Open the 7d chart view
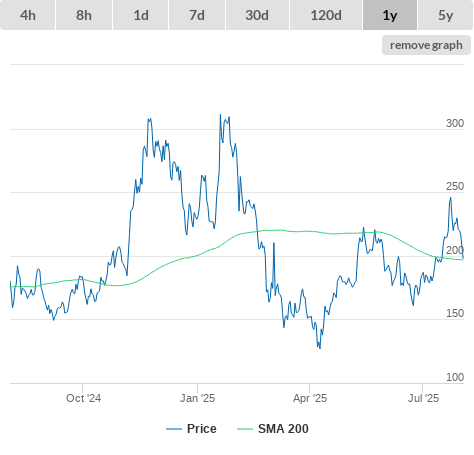Screen dimensions: 474x455 pyautogui.click(x=197, y=15)
